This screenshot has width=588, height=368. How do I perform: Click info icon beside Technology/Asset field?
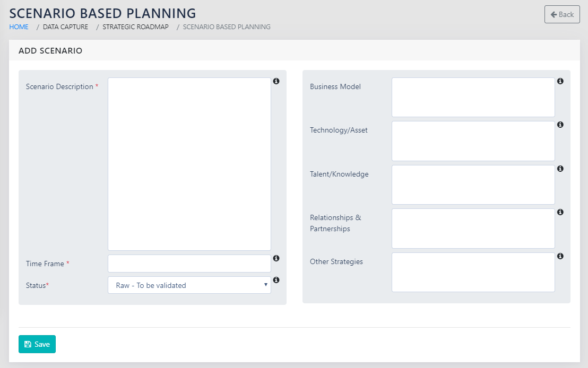click(560, 125)
